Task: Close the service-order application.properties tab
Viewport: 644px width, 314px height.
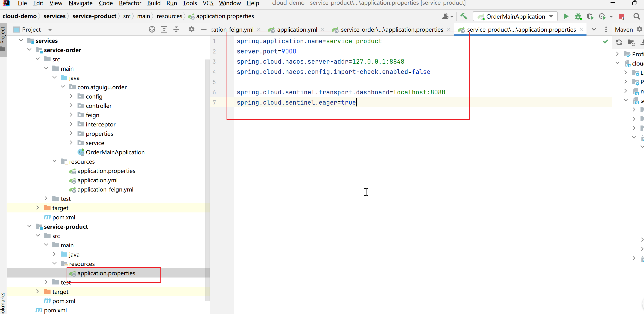Action: [449, 30]
